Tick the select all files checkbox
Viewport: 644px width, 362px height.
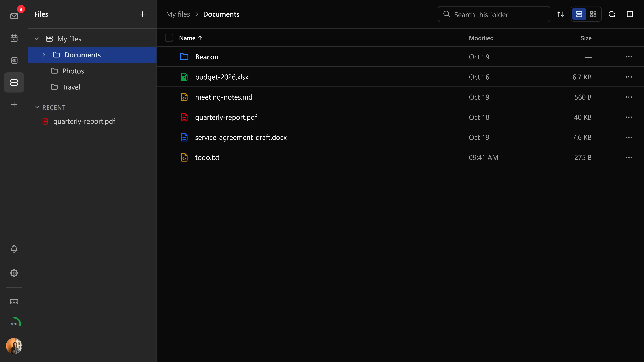(169, 38)
